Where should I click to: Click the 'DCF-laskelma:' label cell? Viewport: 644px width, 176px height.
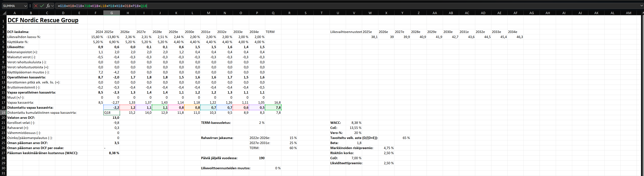pyautogui.click(x=18, y=32)
